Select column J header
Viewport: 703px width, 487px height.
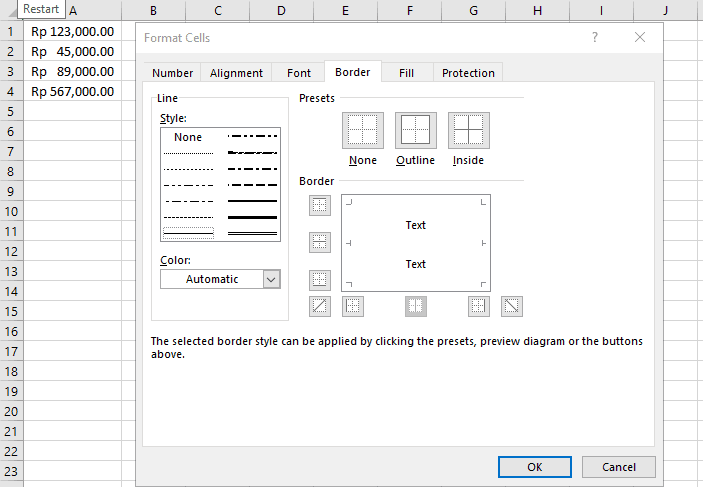(665, 10)
